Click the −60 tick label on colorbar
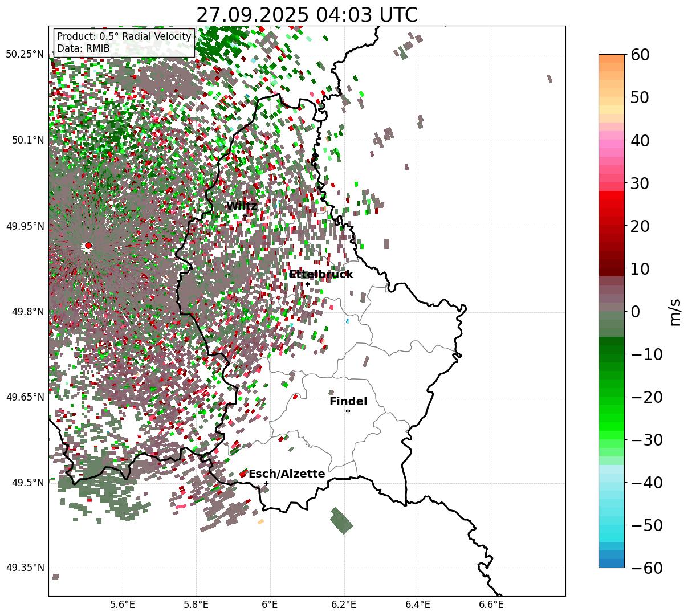Viewport: 688px width, 616px height. [x=646, y=568]
